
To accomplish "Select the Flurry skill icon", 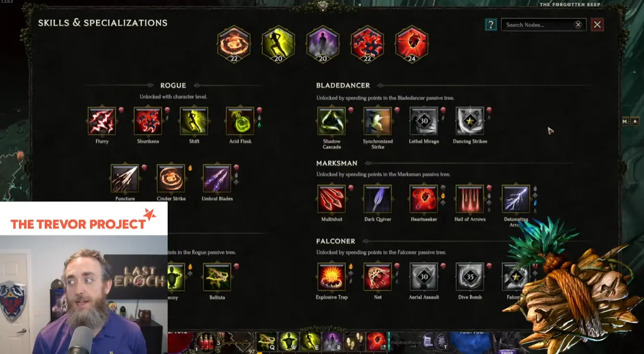I will click(101, 121).
